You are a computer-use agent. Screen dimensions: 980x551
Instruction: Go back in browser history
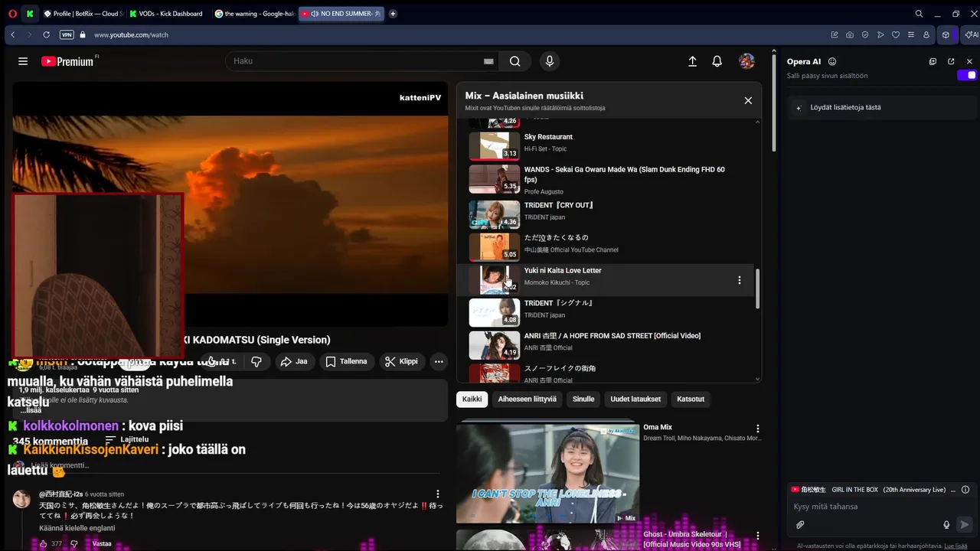click(x=12, y=34)
